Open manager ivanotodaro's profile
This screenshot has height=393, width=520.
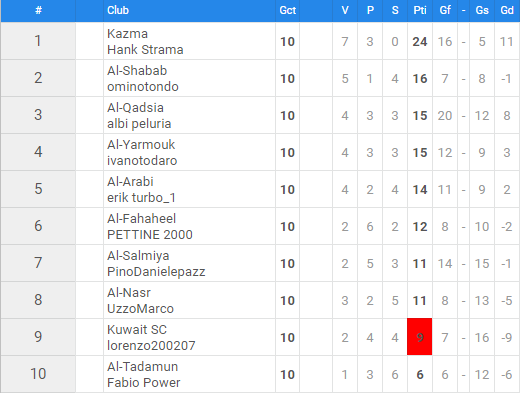pyautogui.click(x=142, y=161)
